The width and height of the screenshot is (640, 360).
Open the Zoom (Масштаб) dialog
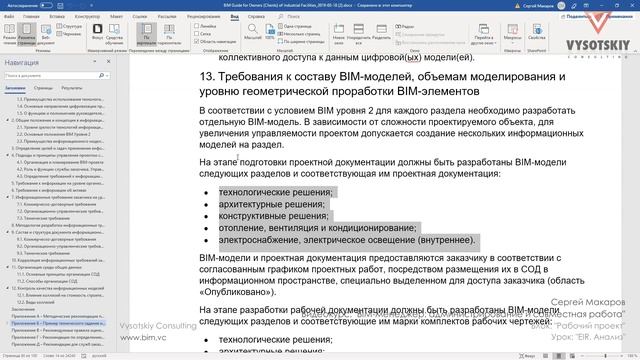253,32
